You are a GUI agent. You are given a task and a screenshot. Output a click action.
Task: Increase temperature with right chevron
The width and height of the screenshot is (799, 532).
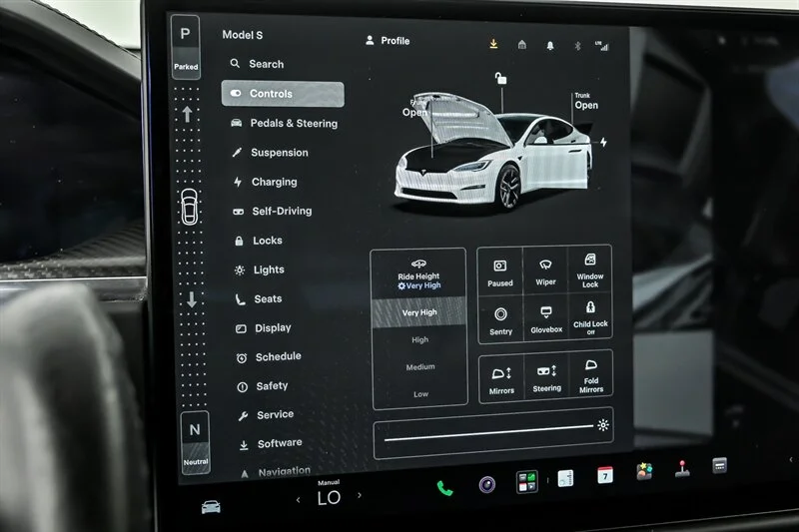360,495
